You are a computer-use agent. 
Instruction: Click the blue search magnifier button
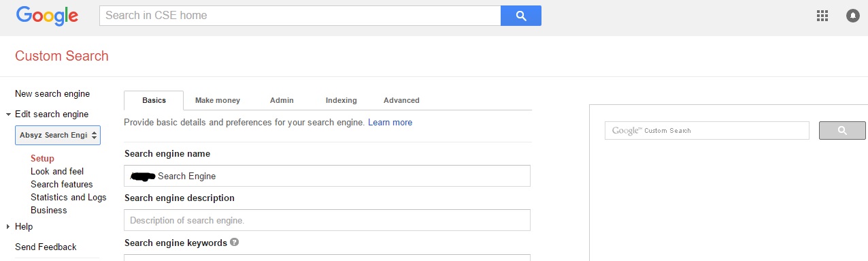point(521,16)
